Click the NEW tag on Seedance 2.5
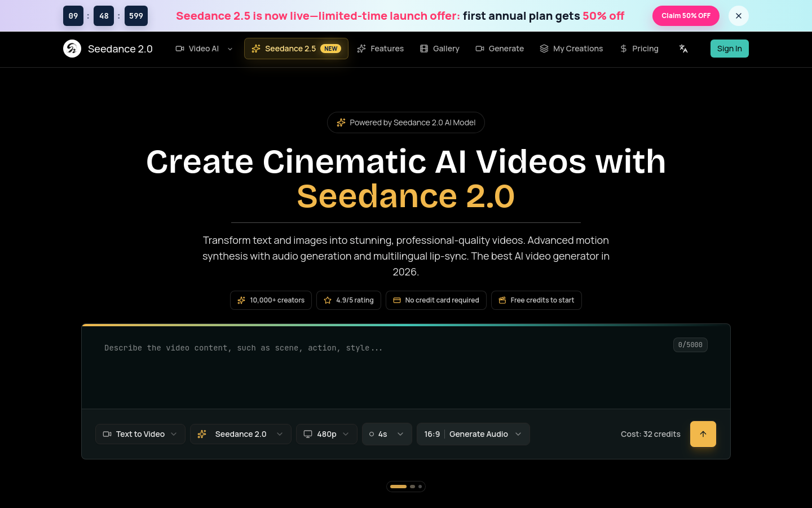This screenshot has height=508, width=812. tap(331, 49)
